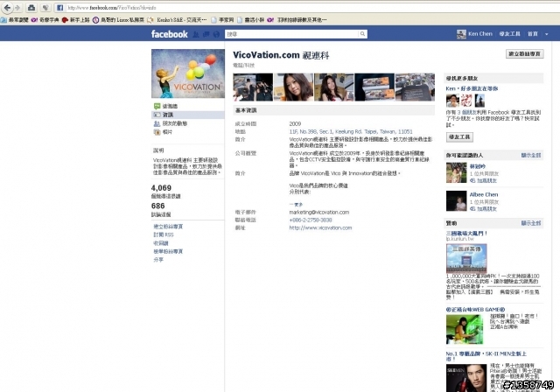
Task: Click the VicoVation balloon profile picture
Action: coord(188,73)
